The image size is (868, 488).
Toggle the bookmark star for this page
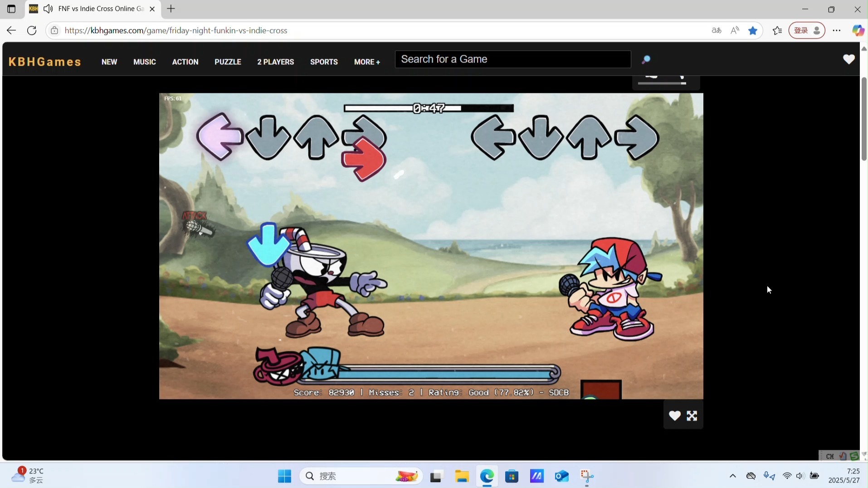click(753, 30)
